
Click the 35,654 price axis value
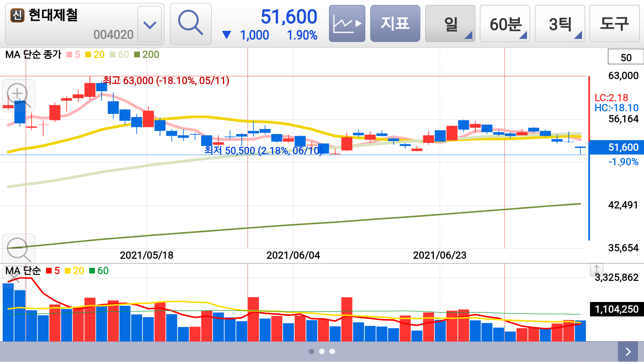point(623,248)
